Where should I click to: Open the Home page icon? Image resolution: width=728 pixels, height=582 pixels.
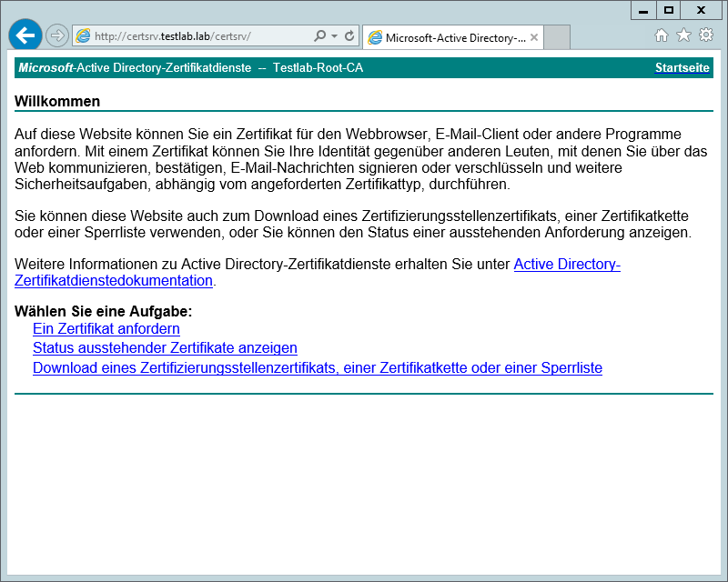pyautogui.click(x=662, y=35)
